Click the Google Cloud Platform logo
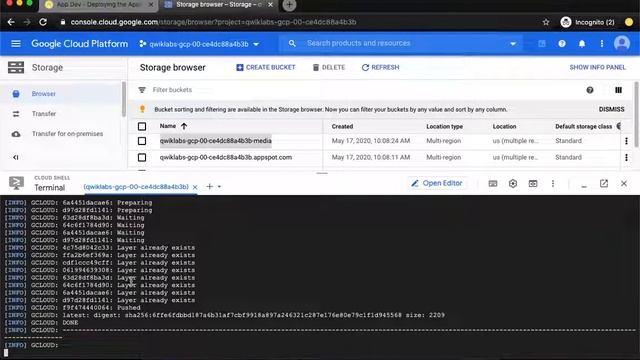 click(x=80, y=44)
